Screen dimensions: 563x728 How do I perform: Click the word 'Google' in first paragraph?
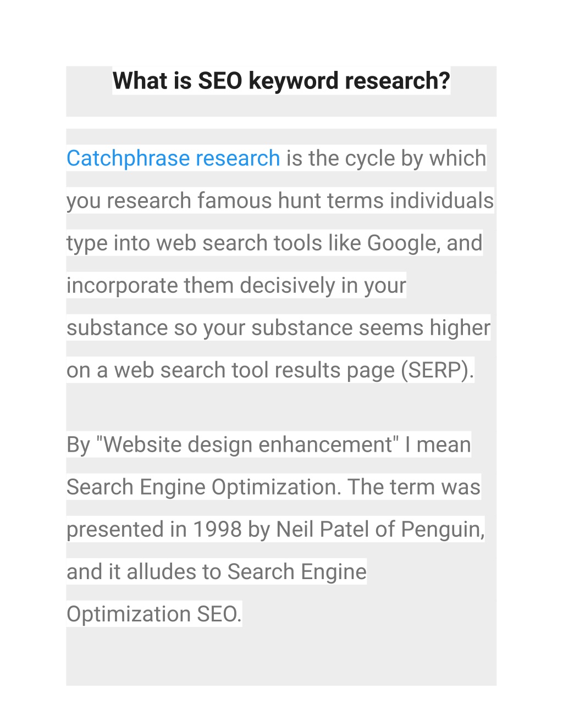coord(401,243)
